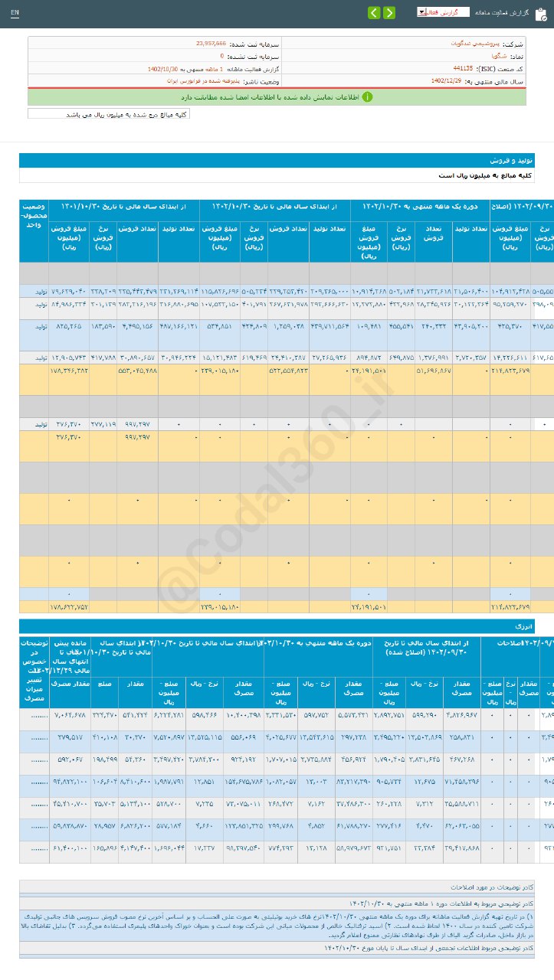Click the symbol value beside نماد label
The height and width of the screenshot is (980, 554).
498,56
